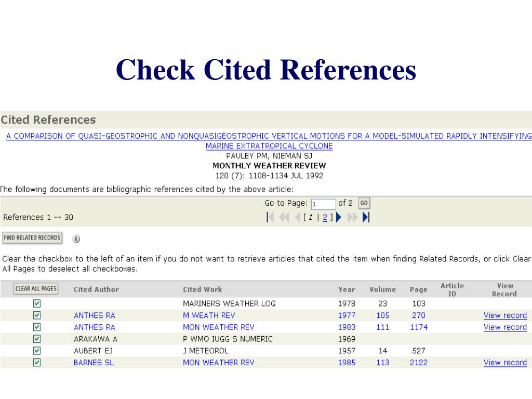Select the MONTHLY WEATHER REVIEW journal name
The height and width of the screenshot is (399, 532).
[269, 166]
